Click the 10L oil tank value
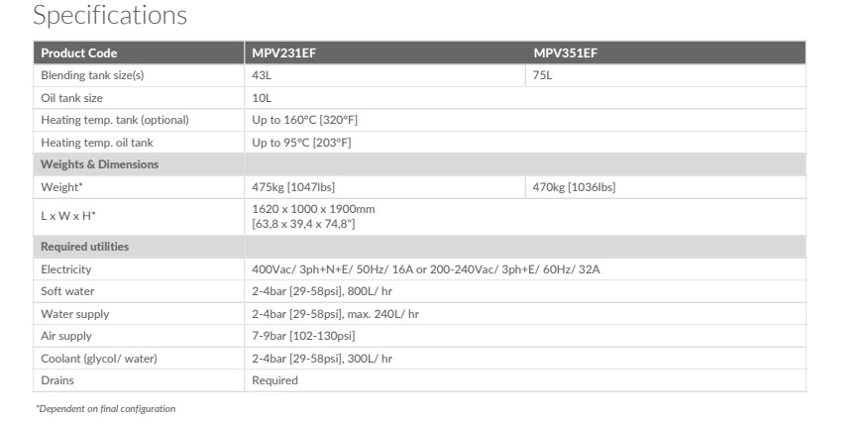 (x=262, y=98)
